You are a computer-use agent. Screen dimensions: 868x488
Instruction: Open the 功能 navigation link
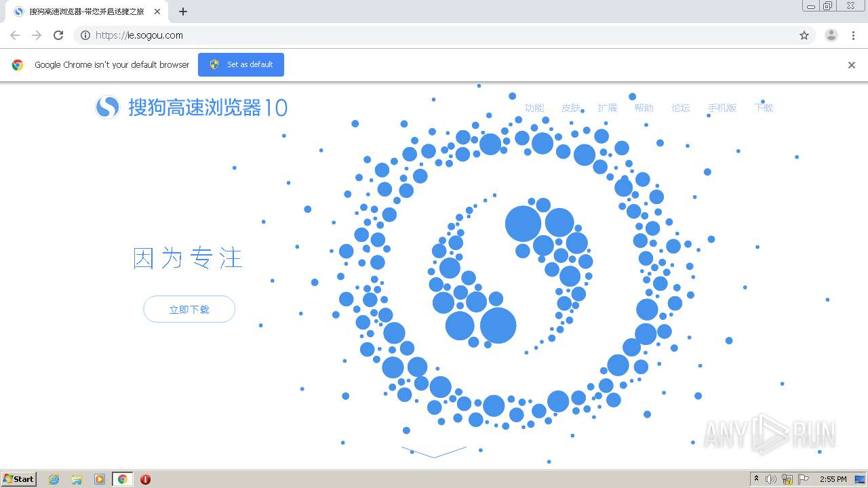coord(534,108)
